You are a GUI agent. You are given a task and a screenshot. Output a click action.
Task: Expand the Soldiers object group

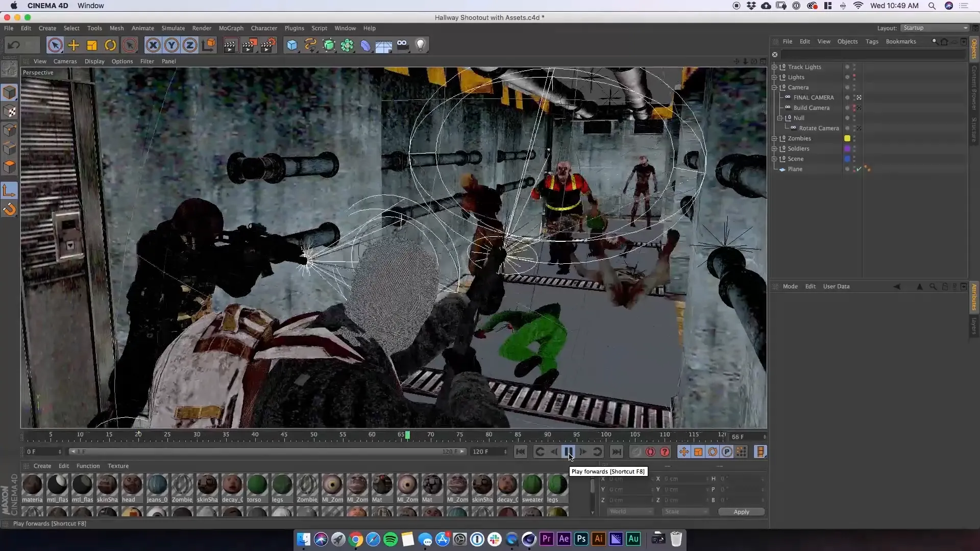(x=774, y=149)
